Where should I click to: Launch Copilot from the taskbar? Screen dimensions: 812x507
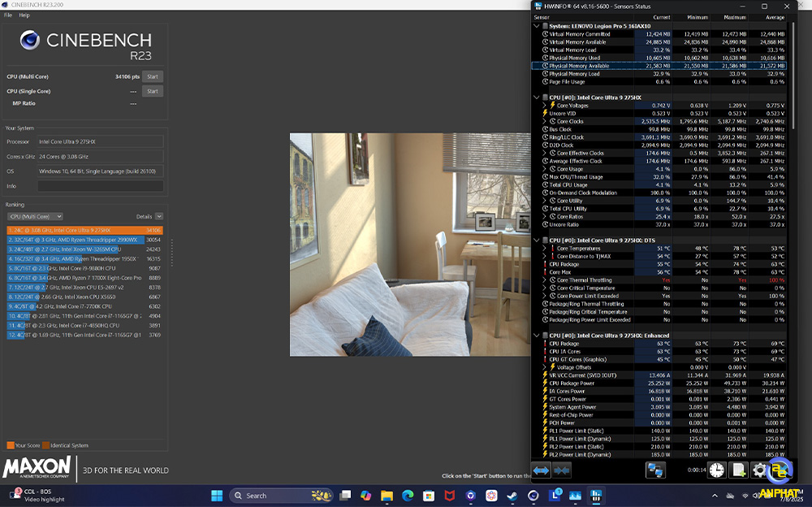(366, 496)
